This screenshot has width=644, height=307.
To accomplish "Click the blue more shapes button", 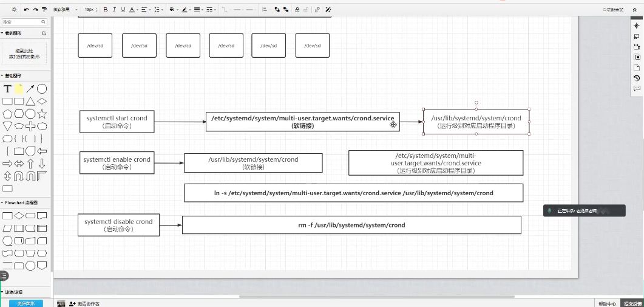I will pyautogui.click(x=25, y=303).
